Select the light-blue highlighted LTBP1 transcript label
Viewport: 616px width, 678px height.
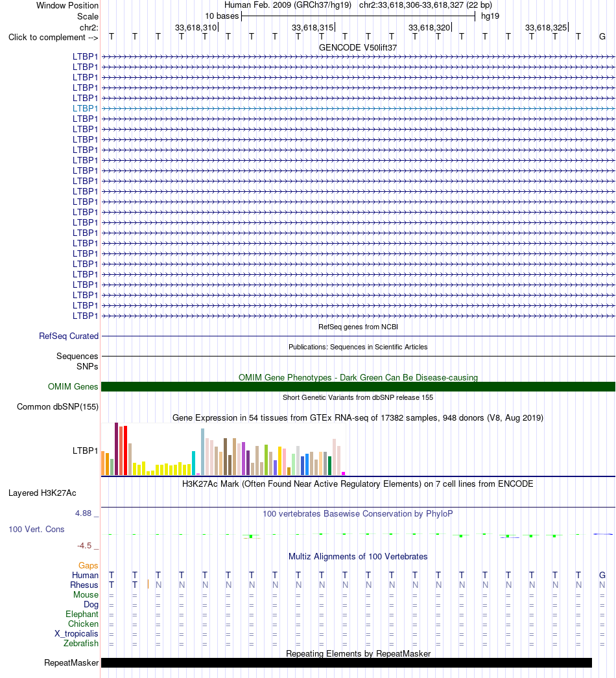[x=85, y=108]
